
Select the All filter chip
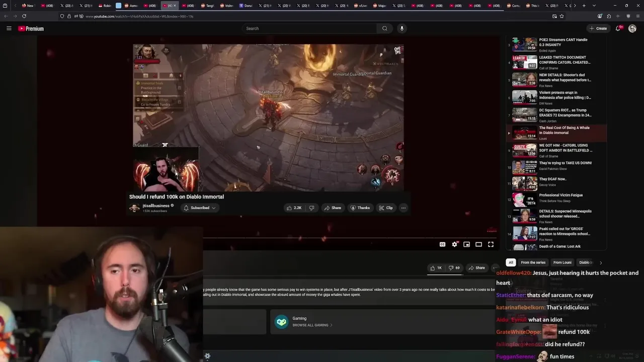pyautogui.click(x=511, y=262)
